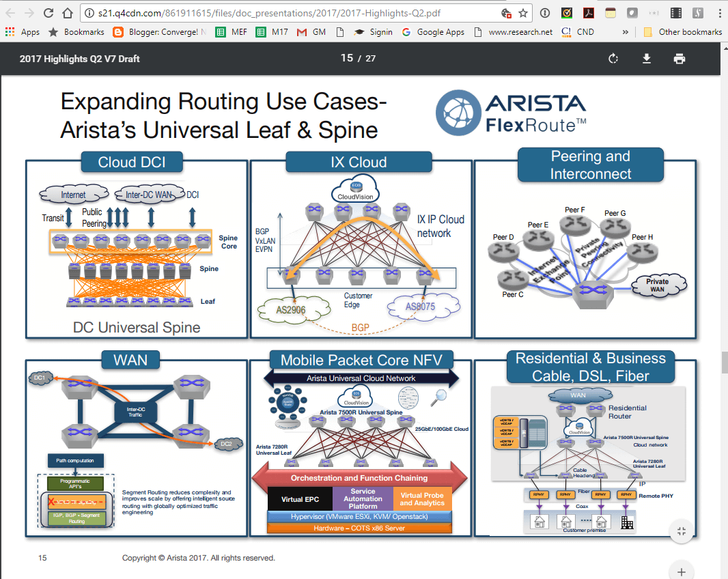Viewport: 728px width, 579px height.
Task: Open the Other bookmarks folder
Action: click(x=683, y=32)
